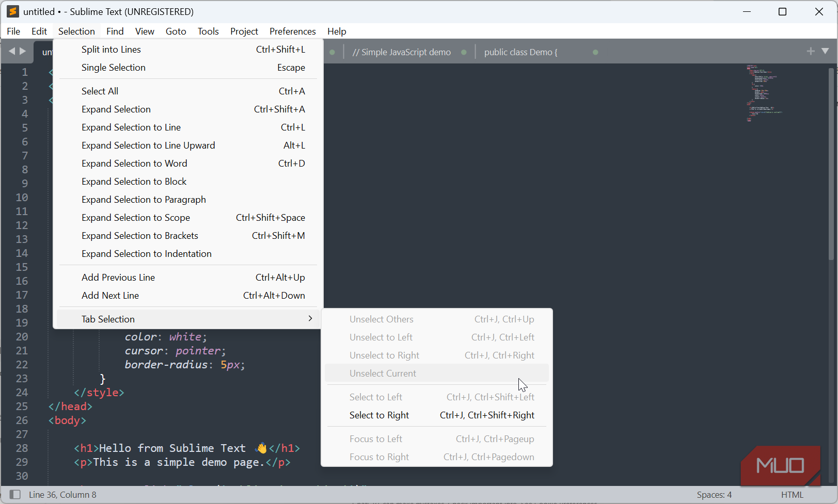Click the forward tab navigation arrow
The image size is (838, 504).
23,51
